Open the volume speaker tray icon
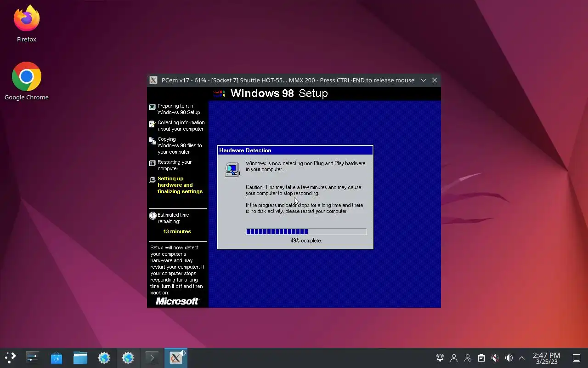 click(509, 358)
